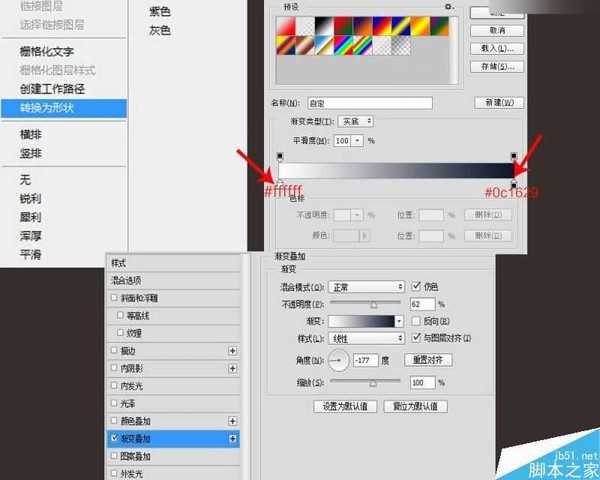Click the 名称 gradient name input field
The width and height of the screenshot is (600, 480).
click(370, 102)
